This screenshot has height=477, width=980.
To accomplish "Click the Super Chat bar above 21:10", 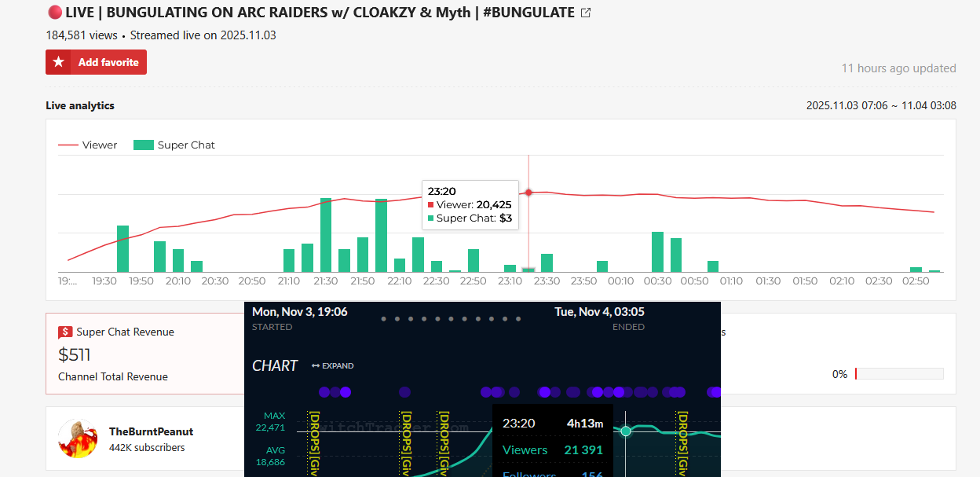I will point(289,260).
